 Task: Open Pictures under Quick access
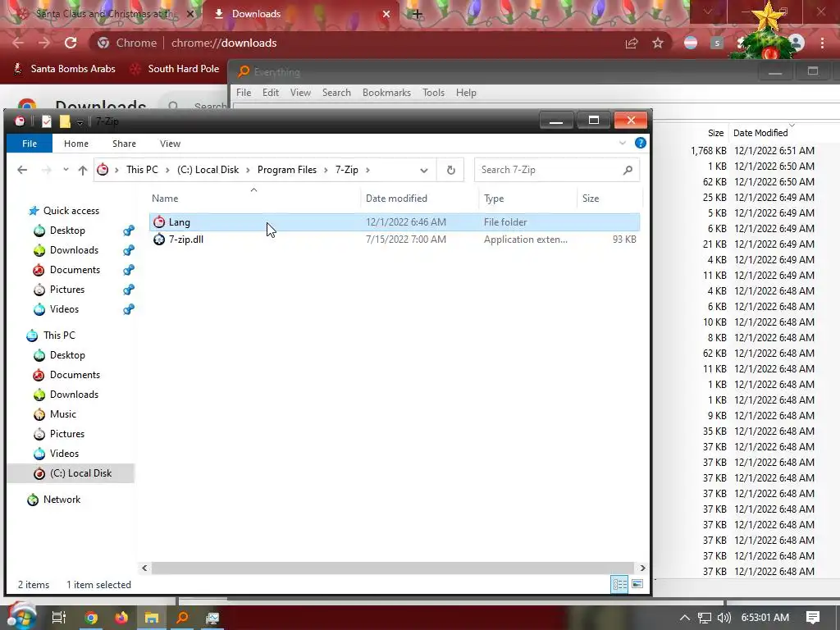67,290
